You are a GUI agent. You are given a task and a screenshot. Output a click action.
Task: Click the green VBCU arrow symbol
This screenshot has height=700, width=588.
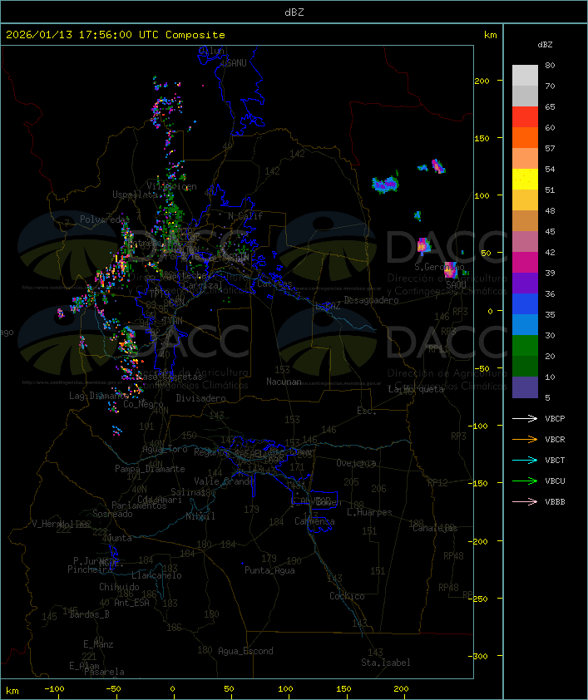pos(526,481)
